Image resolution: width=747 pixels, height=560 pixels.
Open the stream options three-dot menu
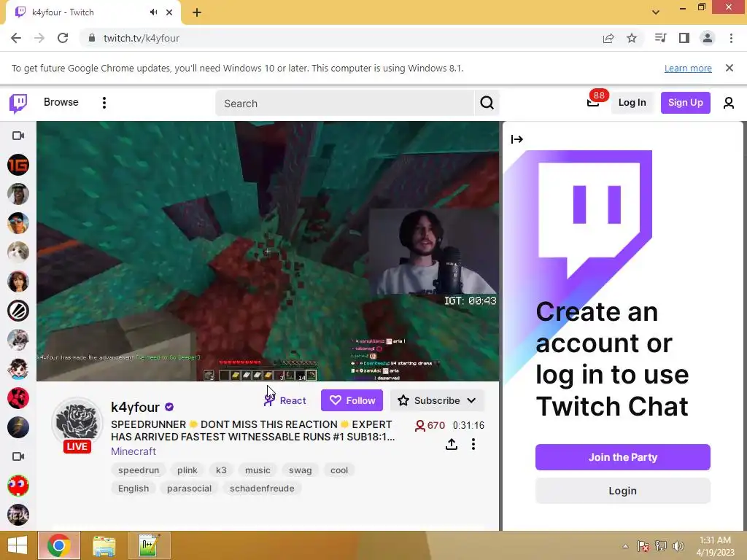473,444
